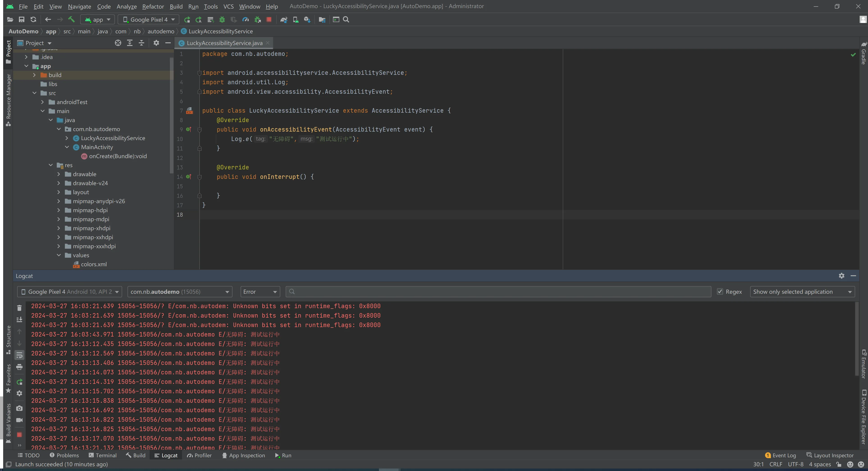This screenshot has width=868, height=471.
Task: Click the Project tree vertical scrollbar
Action: click(171, 115)
